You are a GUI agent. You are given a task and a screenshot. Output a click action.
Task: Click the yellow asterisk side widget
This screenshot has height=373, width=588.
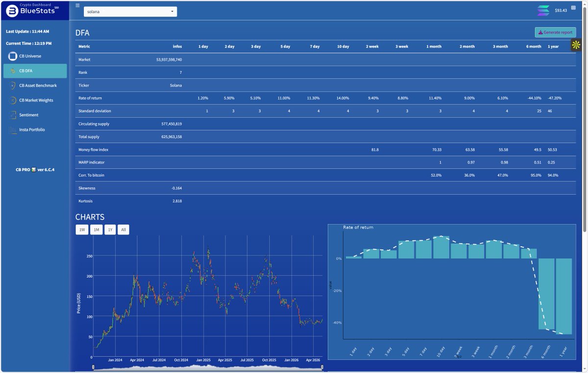pyautogui.click(x=576, y=45)
